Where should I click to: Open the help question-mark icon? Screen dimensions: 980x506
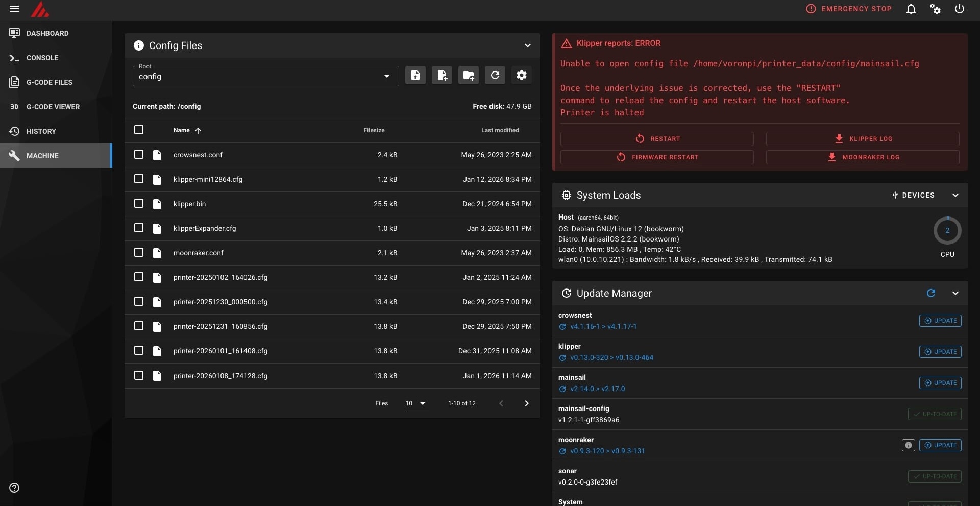pos(14,488)
